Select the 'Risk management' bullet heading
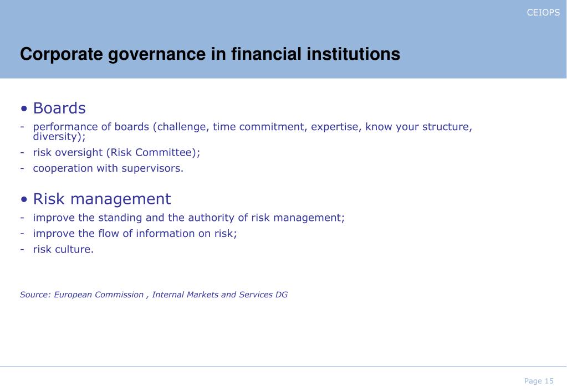 pos(102,199)
